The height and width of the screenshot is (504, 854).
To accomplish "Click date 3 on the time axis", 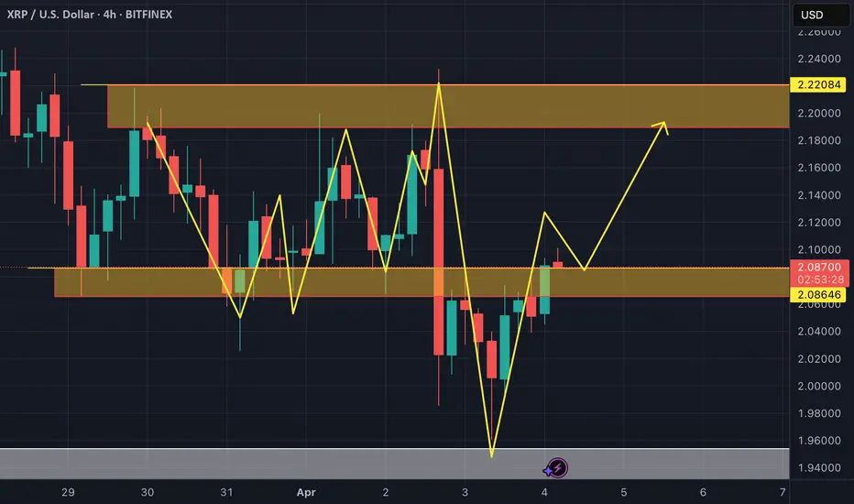I will point(465,493).
